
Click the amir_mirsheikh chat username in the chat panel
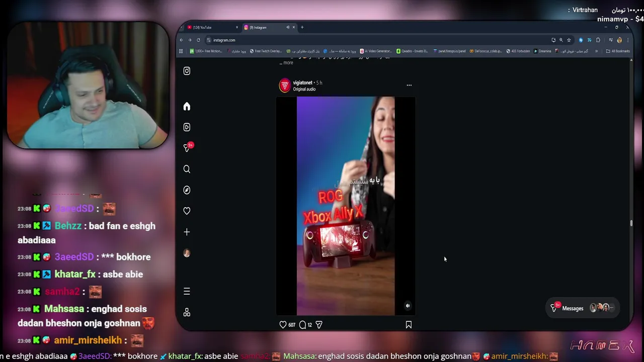coord(88,340)
